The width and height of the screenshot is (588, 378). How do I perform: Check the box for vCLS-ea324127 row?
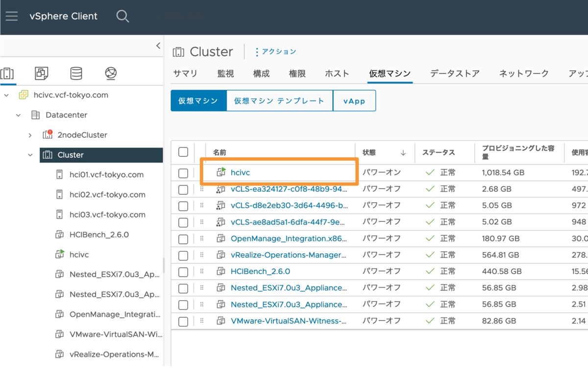pyautogui.click(x=183, y=189)
